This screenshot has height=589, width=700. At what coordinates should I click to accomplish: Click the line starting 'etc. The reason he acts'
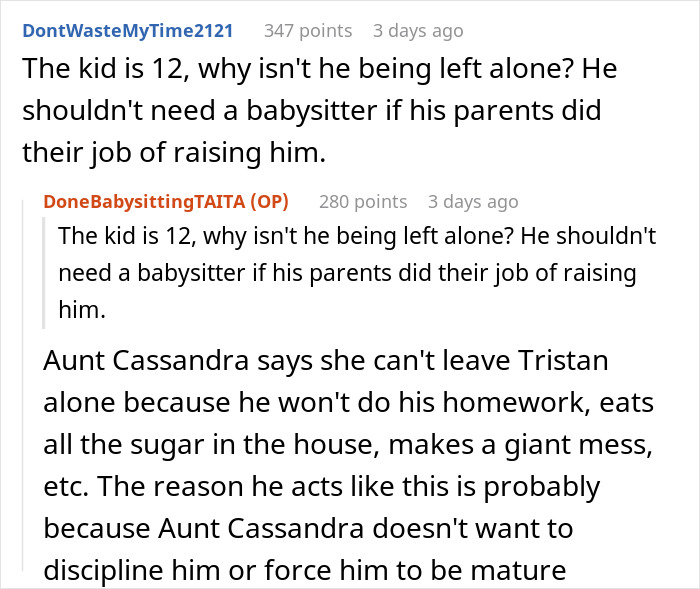click(320, 487)
